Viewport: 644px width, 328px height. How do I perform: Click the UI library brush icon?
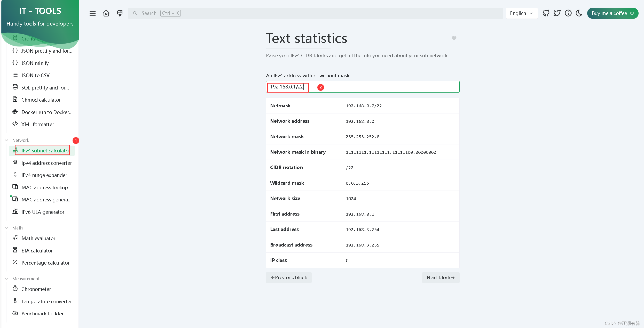pyautogui.click(x=120, y=13)
